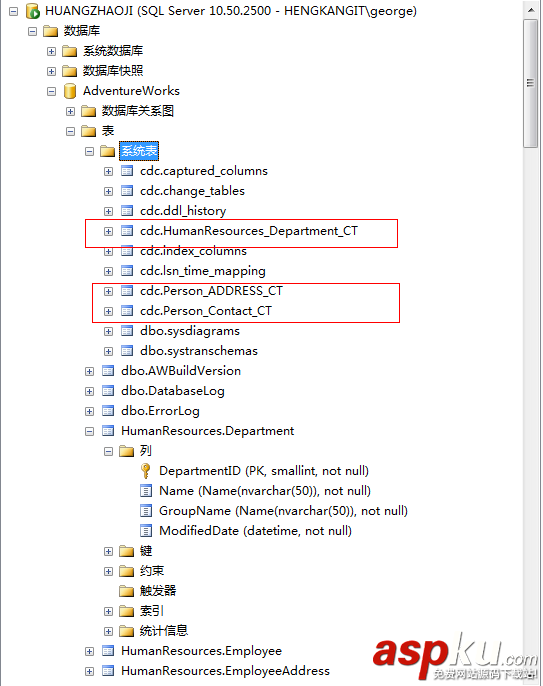Click the dbo.ErrorLog table icon
Screen dimensions: 543x686
(x=108, y=411)
